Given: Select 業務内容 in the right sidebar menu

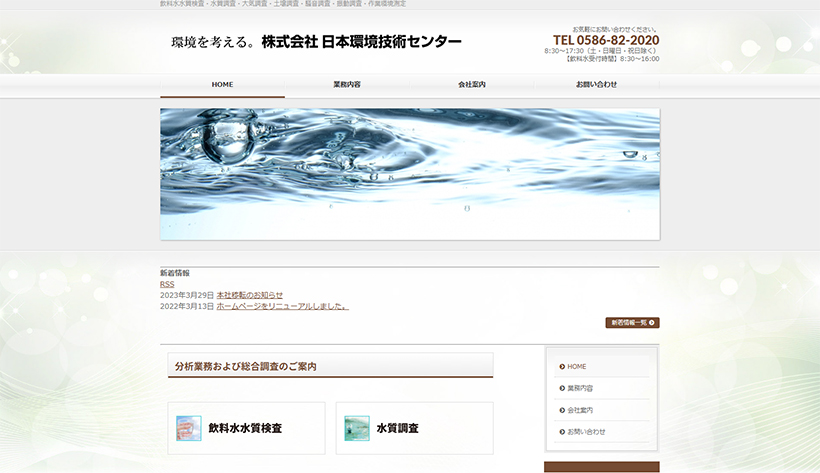Looking at the screenshot, I should 580,388.
